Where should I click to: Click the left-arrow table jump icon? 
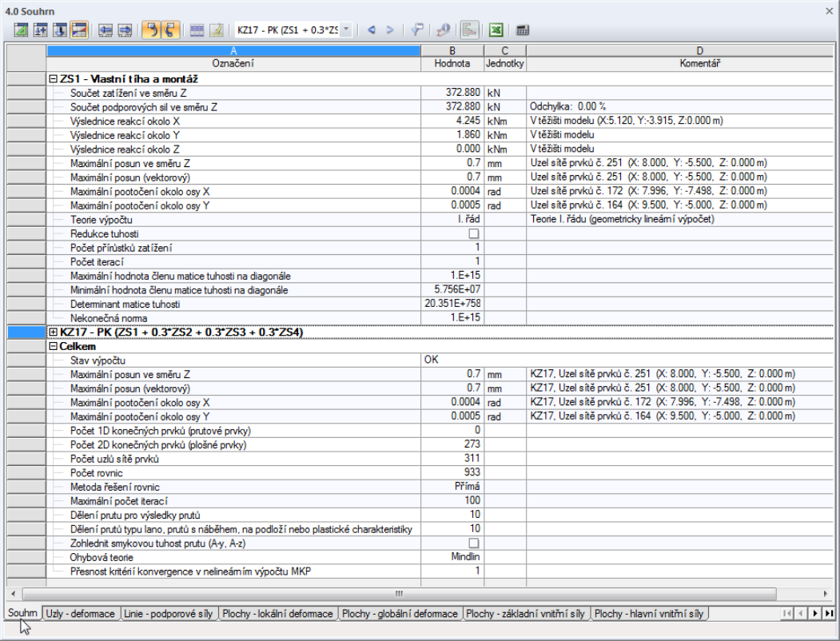pyautogui.click(x=105, y=30)
